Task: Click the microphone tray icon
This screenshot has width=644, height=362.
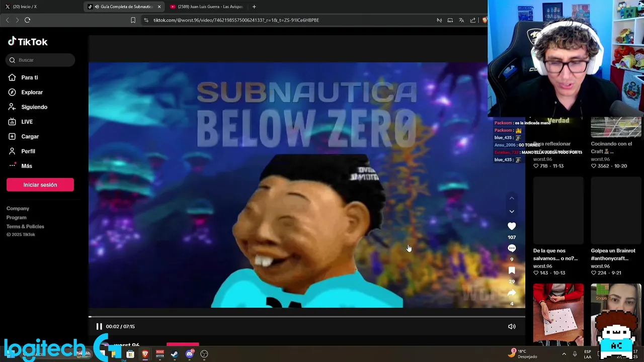Action: pyautogui.click(x=575, y=354)
